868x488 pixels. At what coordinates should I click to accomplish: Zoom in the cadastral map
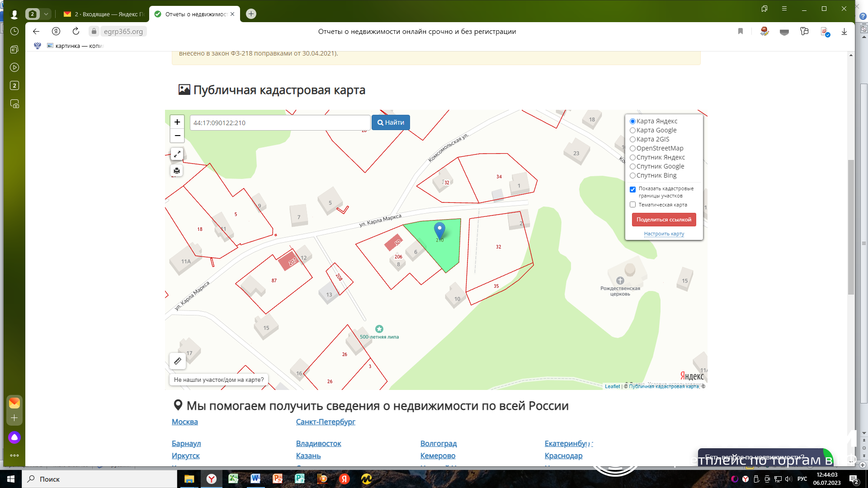(177, 122)
